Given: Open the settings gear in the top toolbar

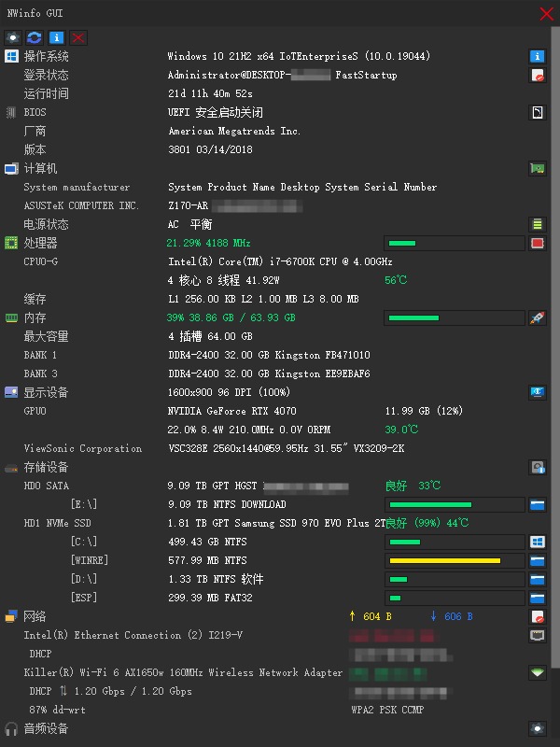Looking at the screenshot, I should click(13, 37).
